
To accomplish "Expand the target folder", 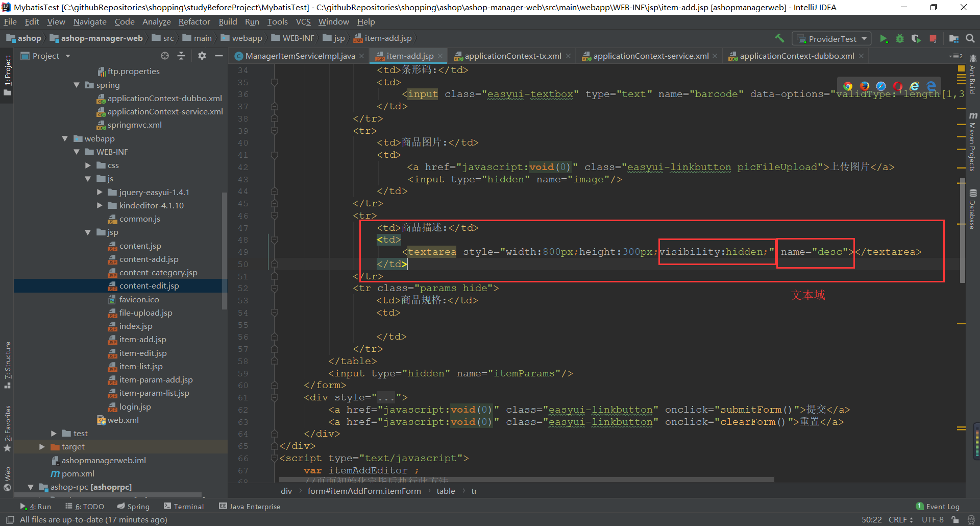I will pos(42,446).
